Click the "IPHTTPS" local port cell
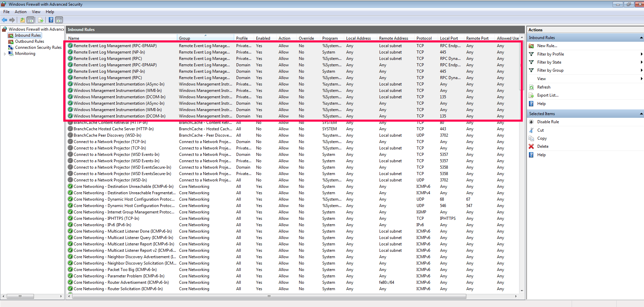 [448, 218]
